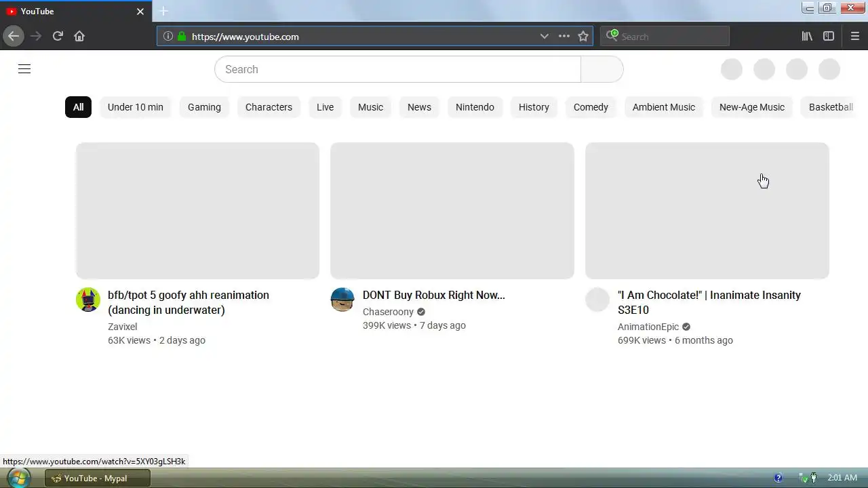The height and width of the screenshot is (488, 868).
Task: Click the help question mark tray icon
Action: (778, 478)
